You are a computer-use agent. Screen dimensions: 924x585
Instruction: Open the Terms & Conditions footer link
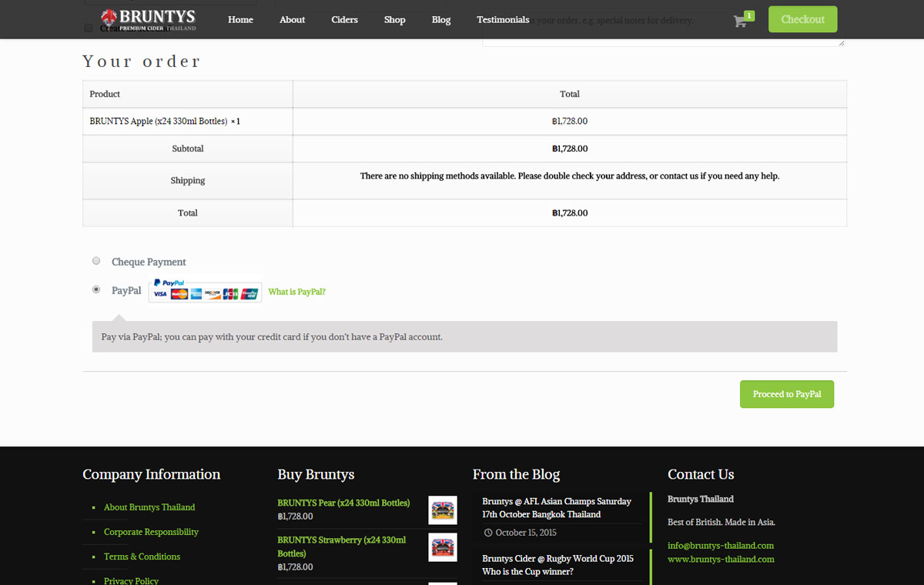tap(142, 557)
